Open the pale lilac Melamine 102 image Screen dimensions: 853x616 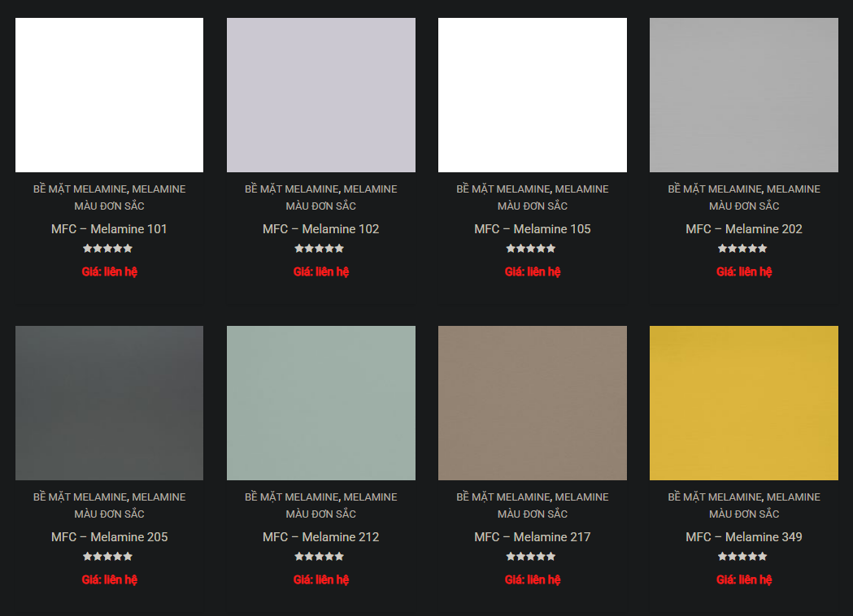point(320,95)
